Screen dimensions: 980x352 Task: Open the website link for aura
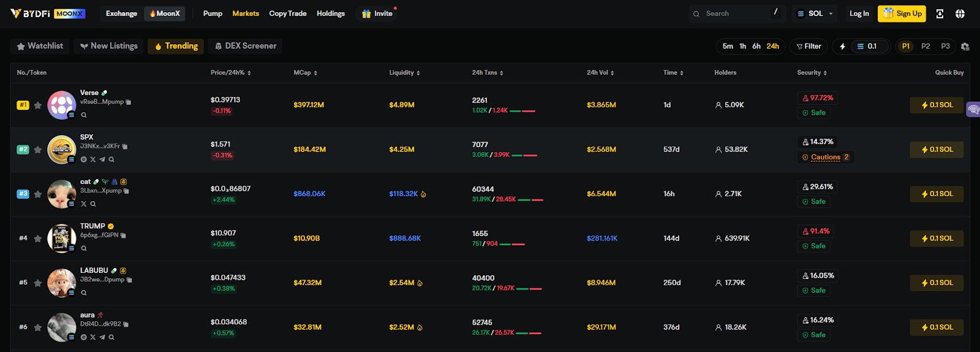pyautogui.click(x=84, y=337)
